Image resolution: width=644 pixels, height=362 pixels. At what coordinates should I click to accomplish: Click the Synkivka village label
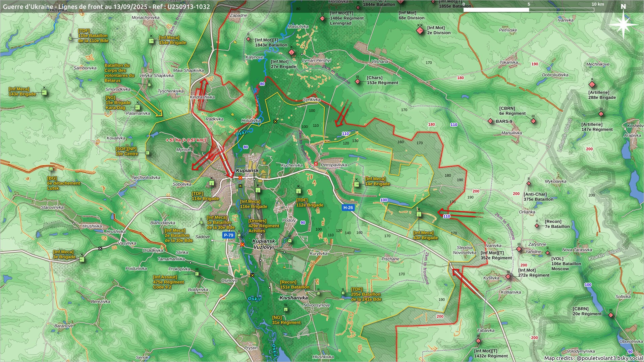click(x=312, y=100)
